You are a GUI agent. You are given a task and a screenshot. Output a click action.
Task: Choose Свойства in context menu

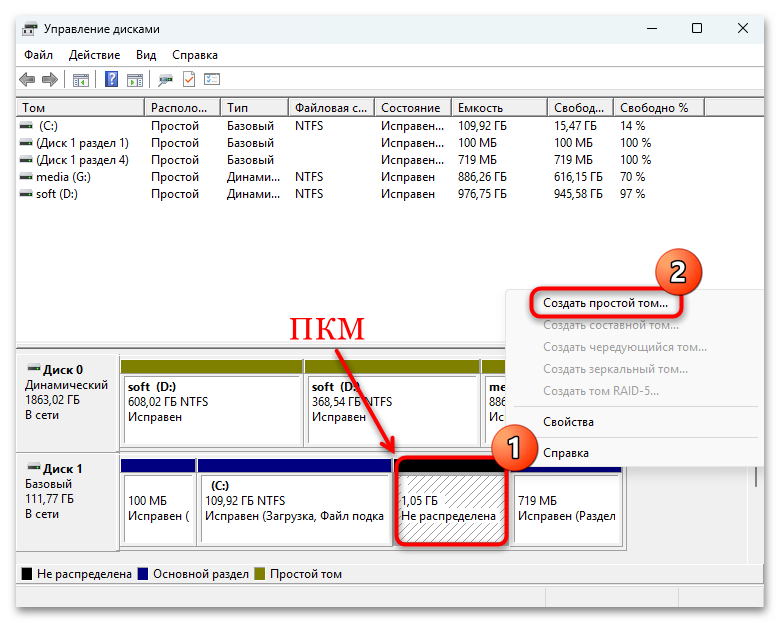pos(568,422)
